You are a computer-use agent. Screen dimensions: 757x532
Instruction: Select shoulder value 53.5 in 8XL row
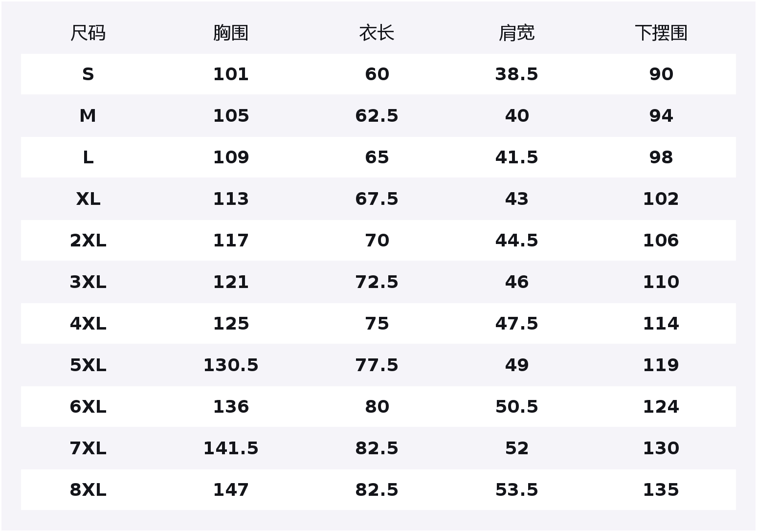click(516, 490)
